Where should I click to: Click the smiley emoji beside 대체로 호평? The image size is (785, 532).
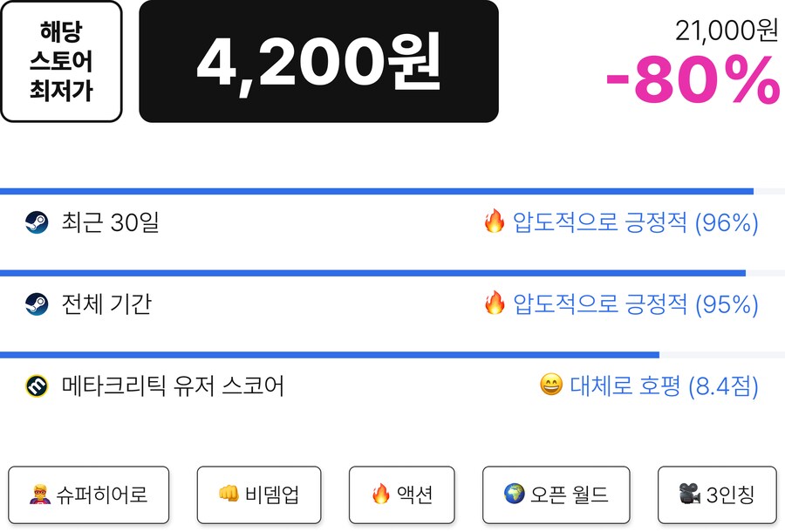(551, 385)
